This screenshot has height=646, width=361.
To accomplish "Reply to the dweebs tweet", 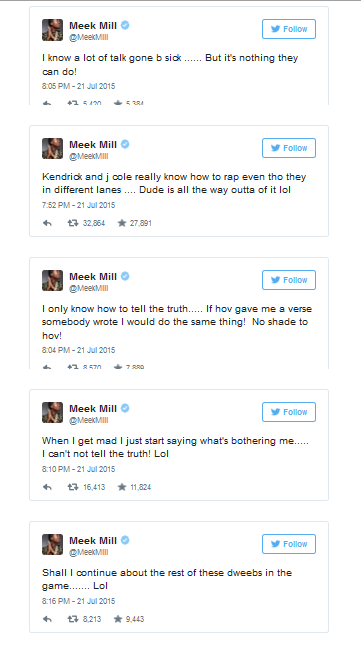I will [x=47, y=619].
